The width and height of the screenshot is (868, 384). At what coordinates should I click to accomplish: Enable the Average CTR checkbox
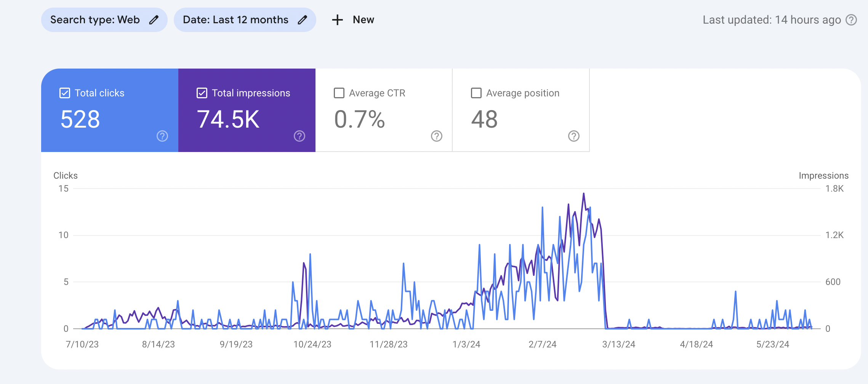[339, 93]
